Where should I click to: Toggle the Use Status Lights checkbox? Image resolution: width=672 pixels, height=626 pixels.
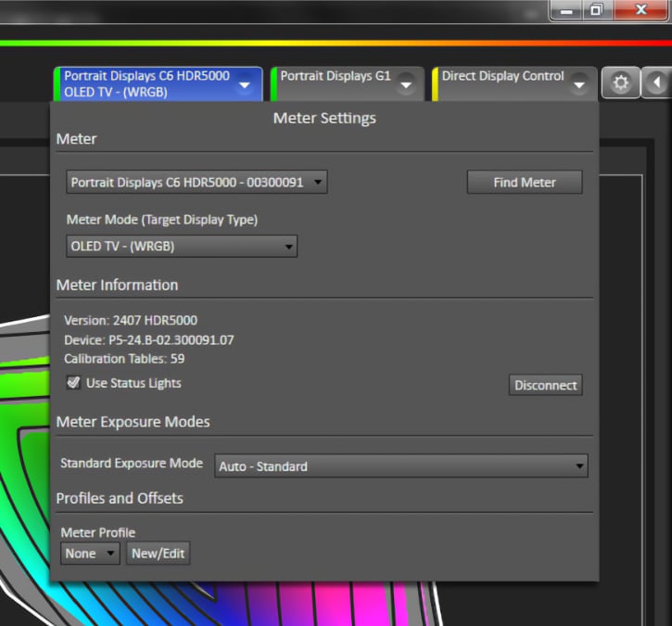(73, 382)
